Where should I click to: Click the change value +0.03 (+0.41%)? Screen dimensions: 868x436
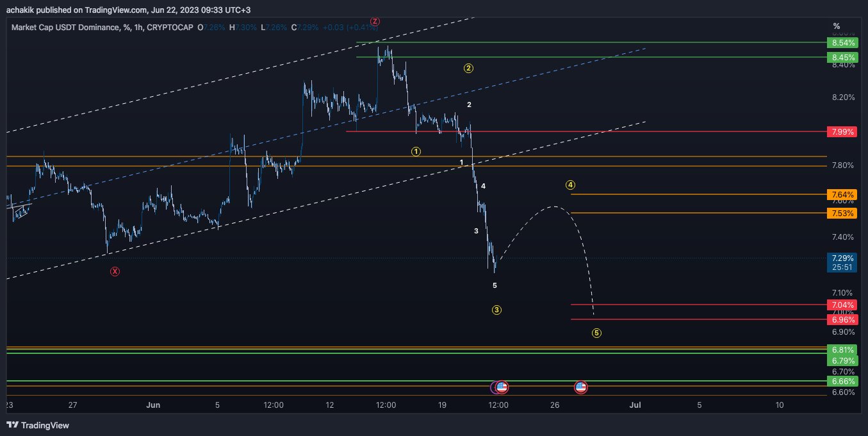pos(350,27)
